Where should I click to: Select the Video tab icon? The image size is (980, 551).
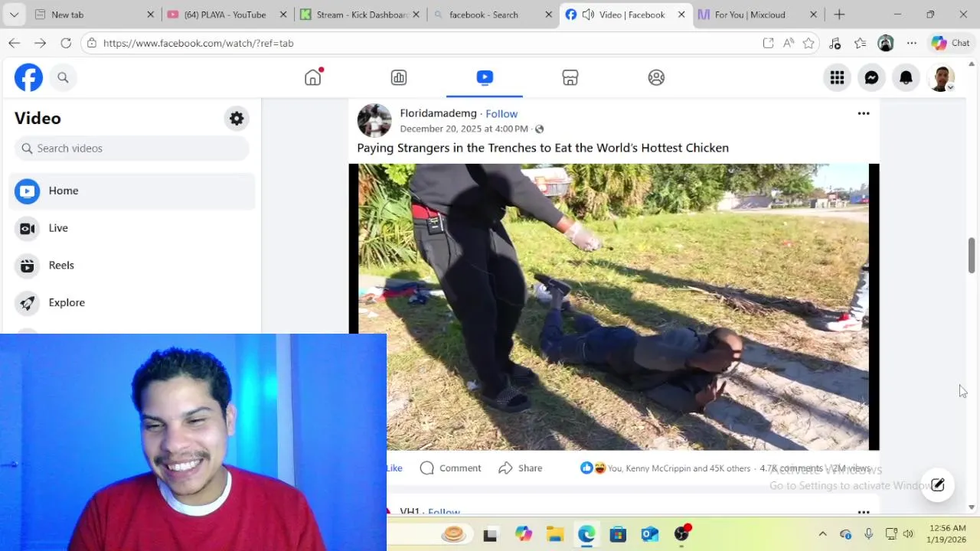pyautogui.click(x=485, y=77)
